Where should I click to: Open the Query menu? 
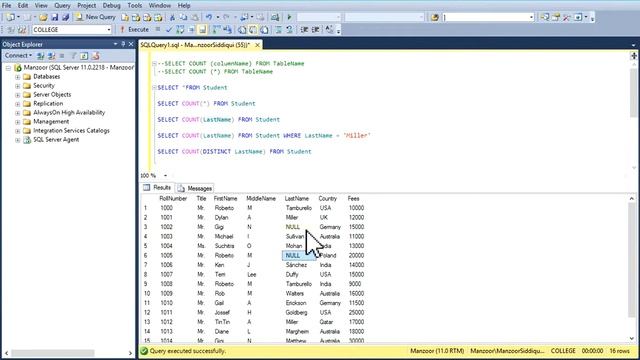(62, 5)
